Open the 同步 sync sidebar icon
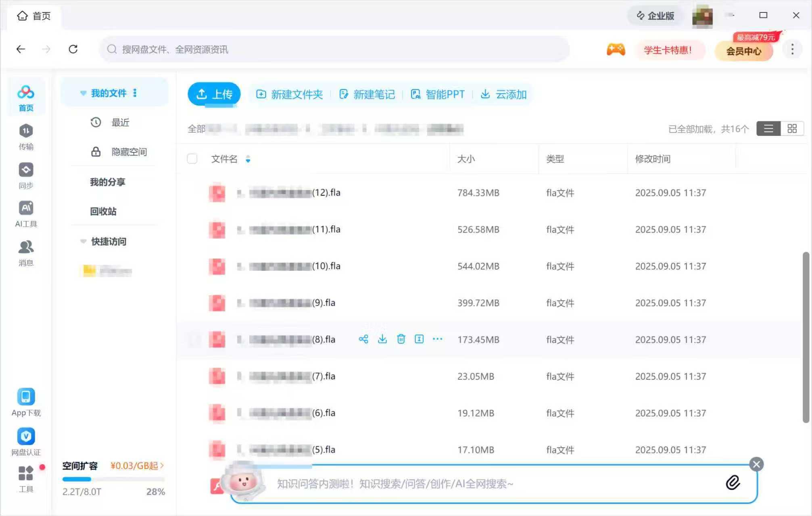Viewport: 812px width, 516px height. [26, 175]
